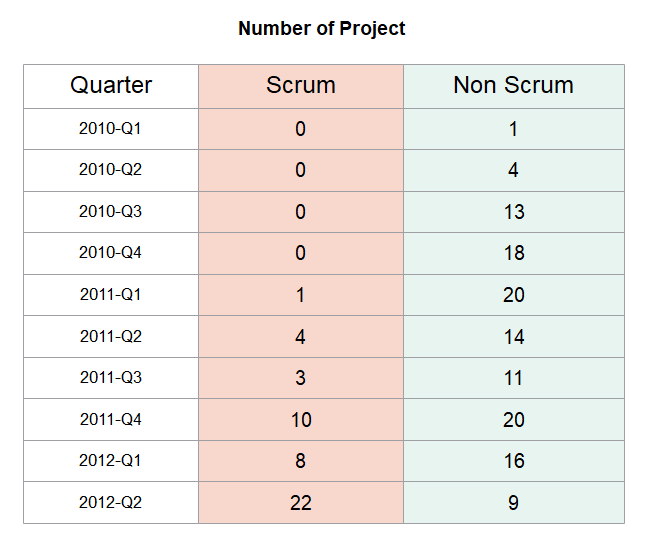The width and height of the screenshot is (647, 547).
Task: Click the Number of Project title
Action: point(322,29)
